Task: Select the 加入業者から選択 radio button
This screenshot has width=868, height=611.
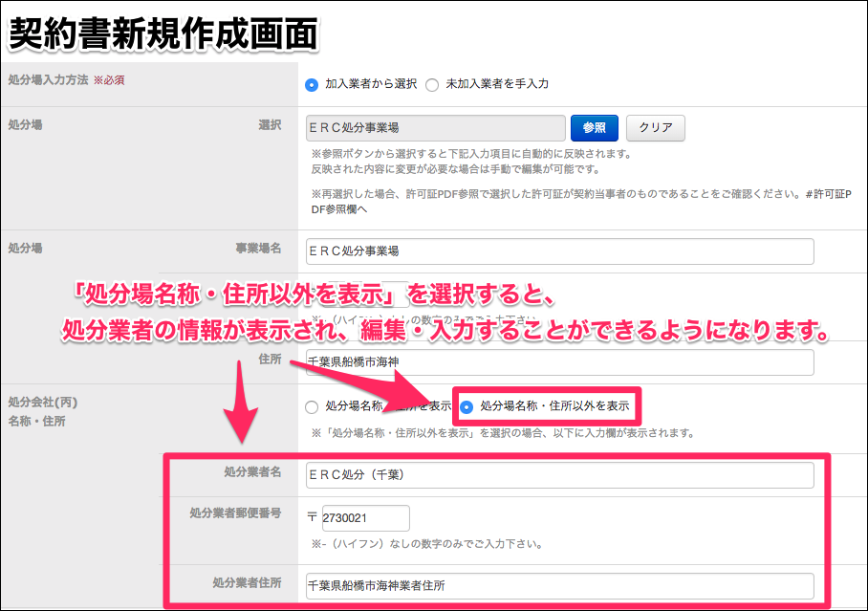Action: tap(312, 84)
